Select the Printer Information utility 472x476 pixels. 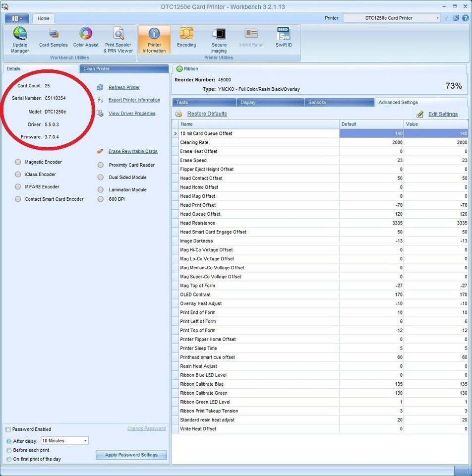(154, 40)
